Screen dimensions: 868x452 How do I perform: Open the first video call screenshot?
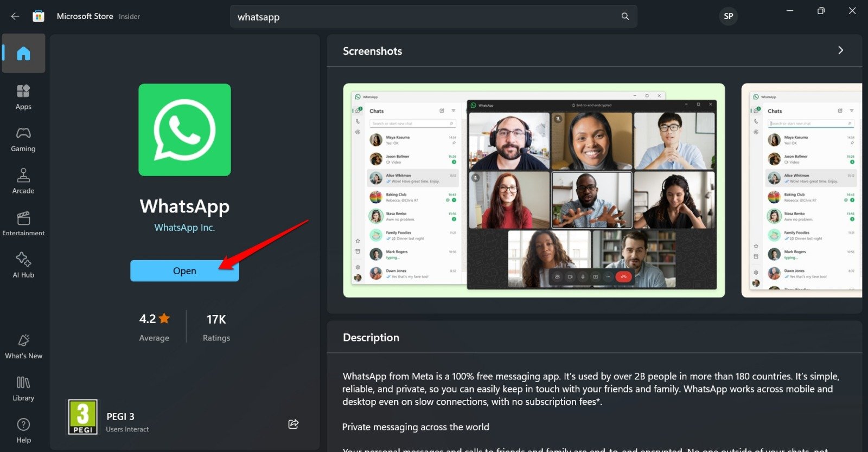point(534,190)
